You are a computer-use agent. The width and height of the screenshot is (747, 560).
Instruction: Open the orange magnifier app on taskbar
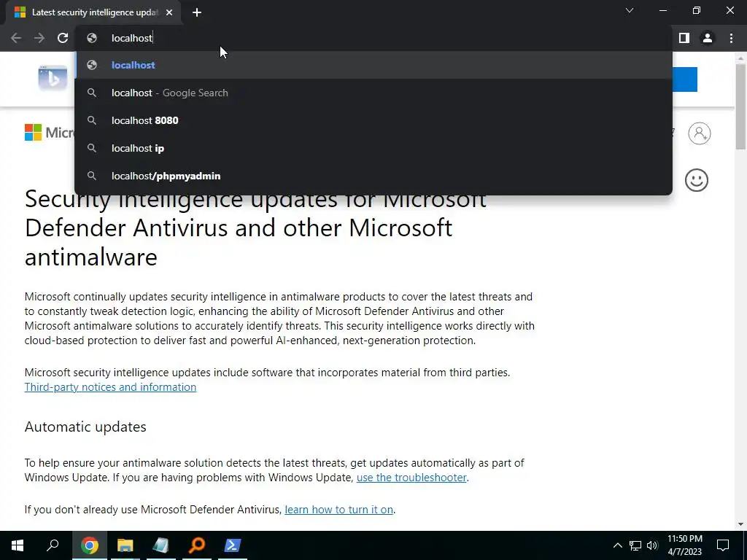click(197, 545)
